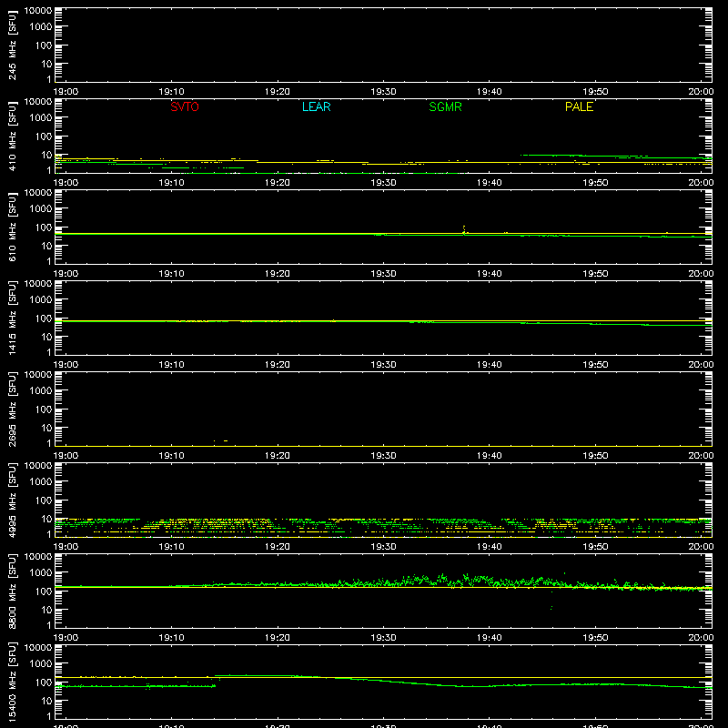
Task: Click 19:30 time label under 245 MHz panel
Action: tap(383, 92)
